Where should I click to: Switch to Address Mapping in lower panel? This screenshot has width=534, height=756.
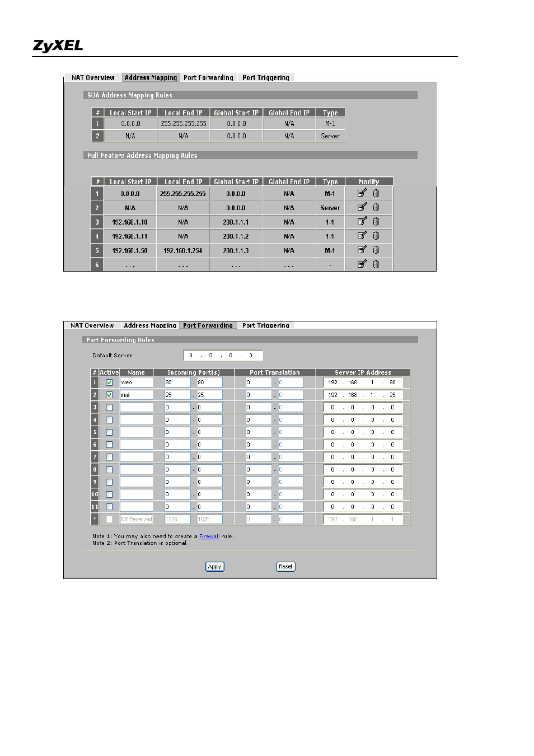tap(150, 325)
